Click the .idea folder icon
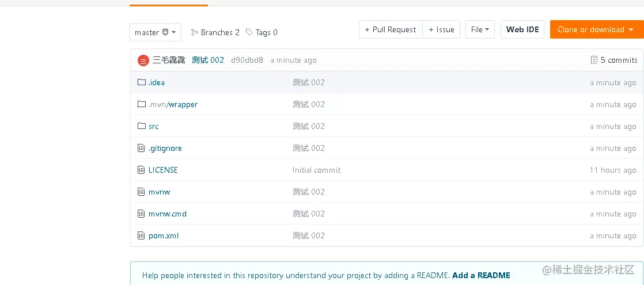The image size is (644, 285). pos(142,82)
